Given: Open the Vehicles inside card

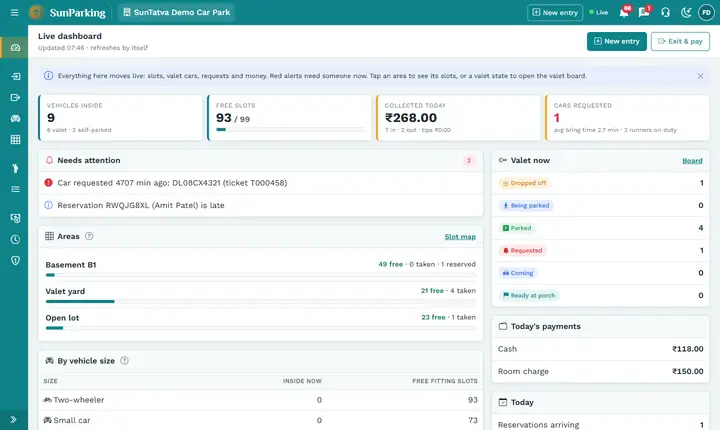Looking at the screenshot, I should 120,118.
